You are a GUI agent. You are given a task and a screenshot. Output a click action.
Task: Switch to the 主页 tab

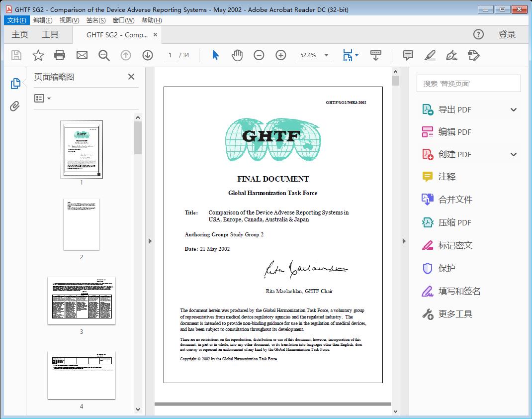(x=20, y=34)
